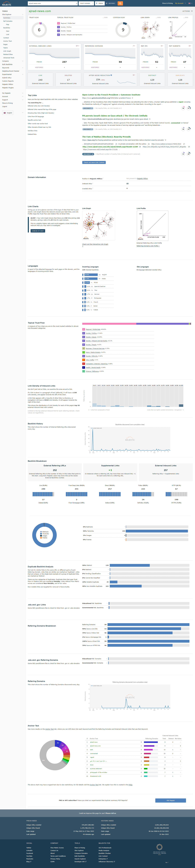Open Anchor Text in the sidebar

[x=7, y=41]
